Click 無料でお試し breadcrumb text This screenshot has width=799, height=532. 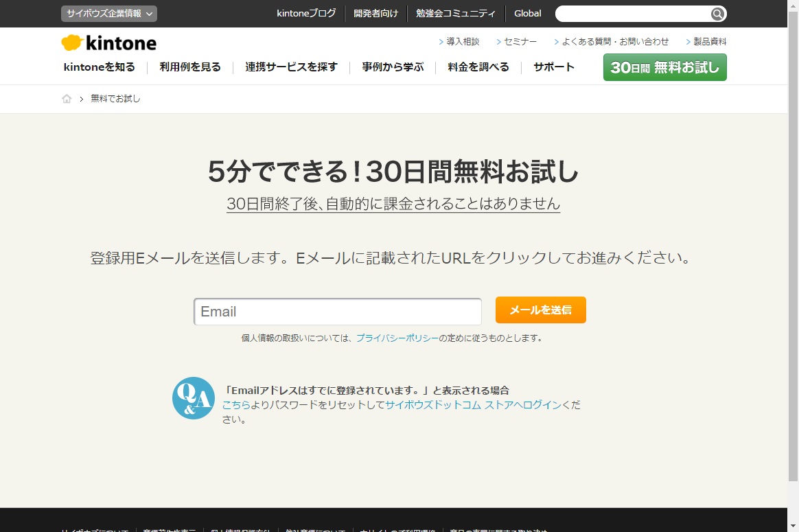[x=115, y=99]
